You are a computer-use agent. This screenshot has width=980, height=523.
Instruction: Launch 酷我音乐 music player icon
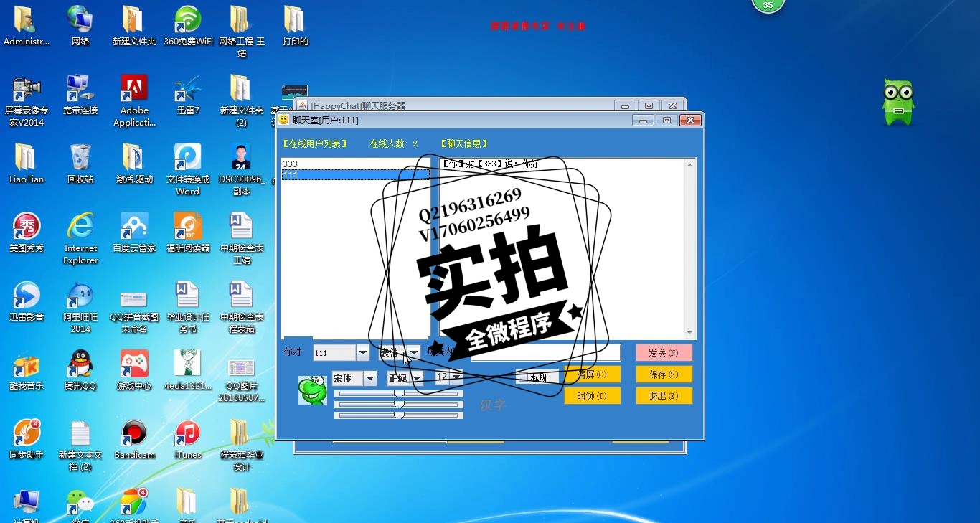(x=27, y=370)
